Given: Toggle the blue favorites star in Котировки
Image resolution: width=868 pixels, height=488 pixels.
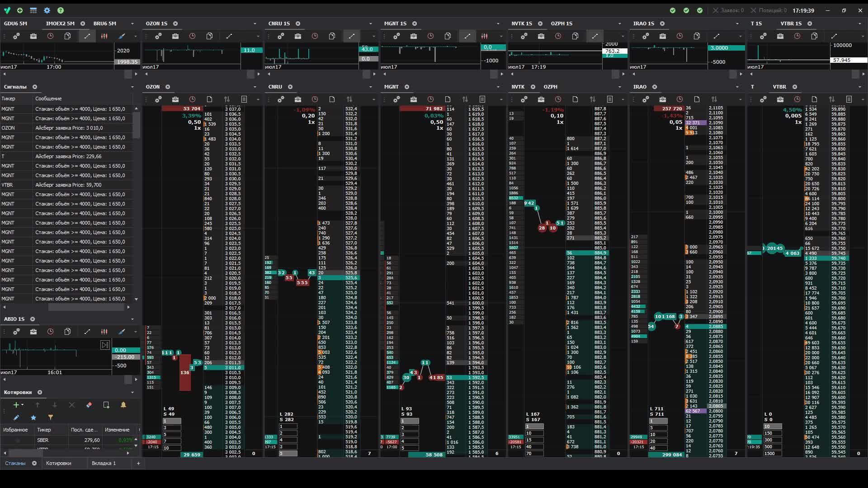Looking at the screenshot, I should 33,418.
